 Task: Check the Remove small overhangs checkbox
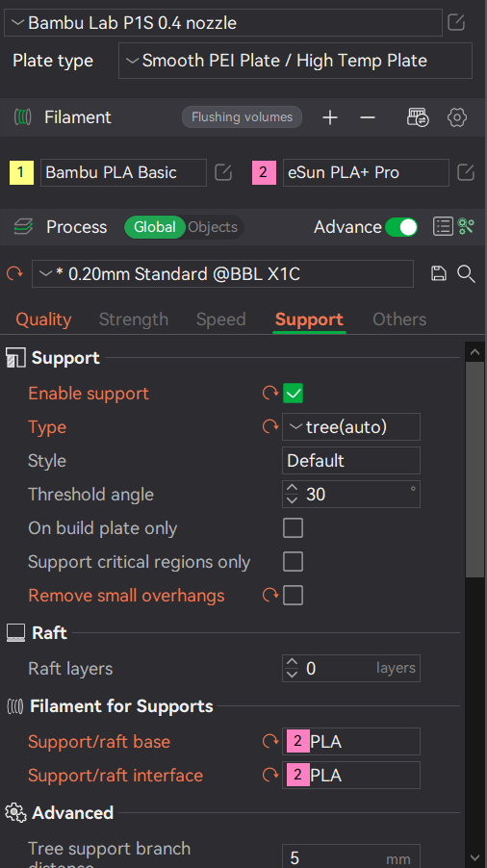point(293,596)
